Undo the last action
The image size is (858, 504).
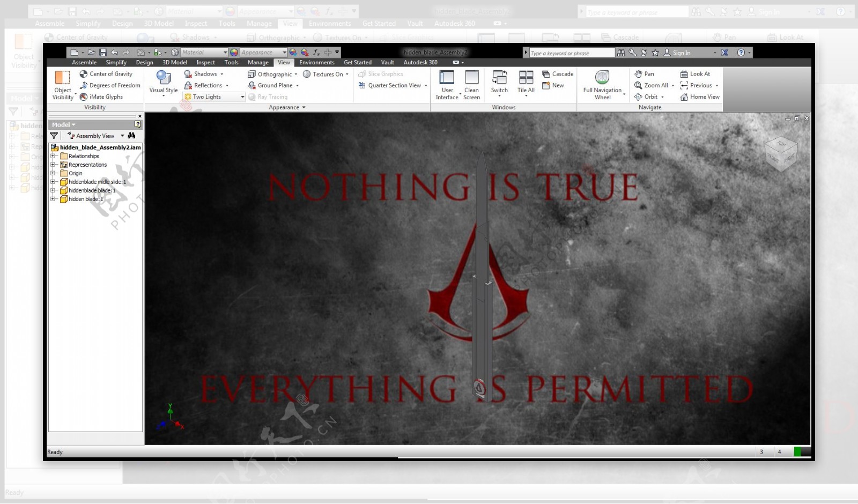click(114, 53)
